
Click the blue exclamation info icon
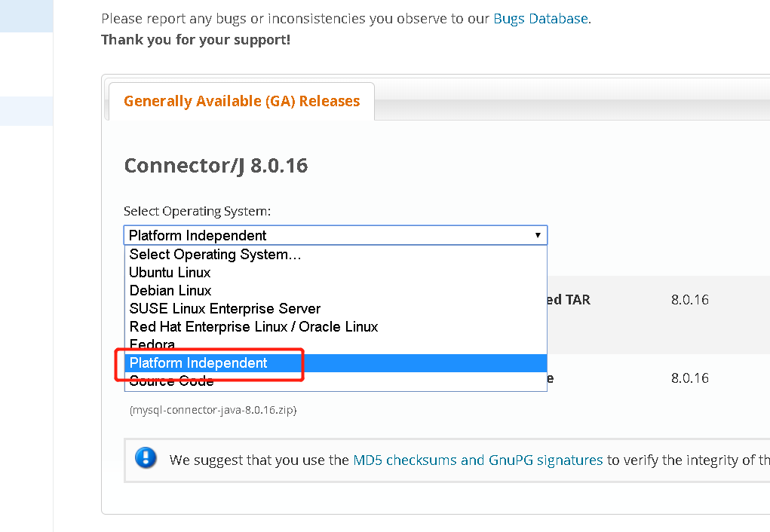(x=146, y=458)
